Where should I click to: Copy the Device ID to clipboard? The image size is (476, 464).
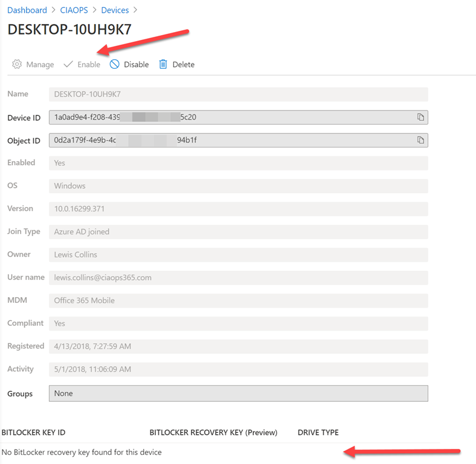pos(420,117)
